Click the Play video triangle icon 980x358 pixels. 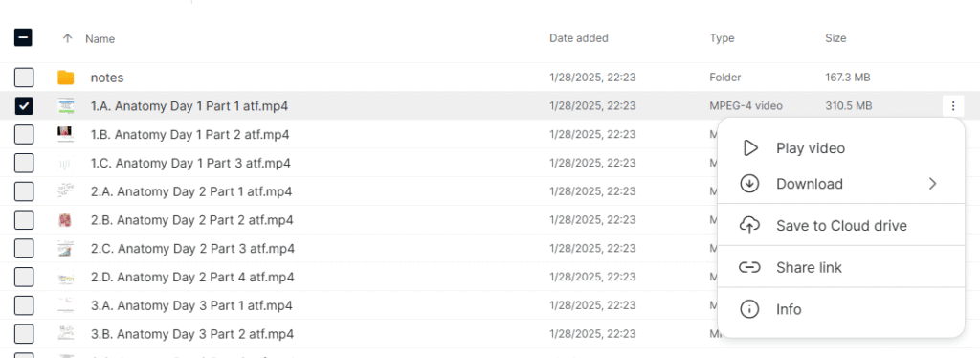click(750, 148)
